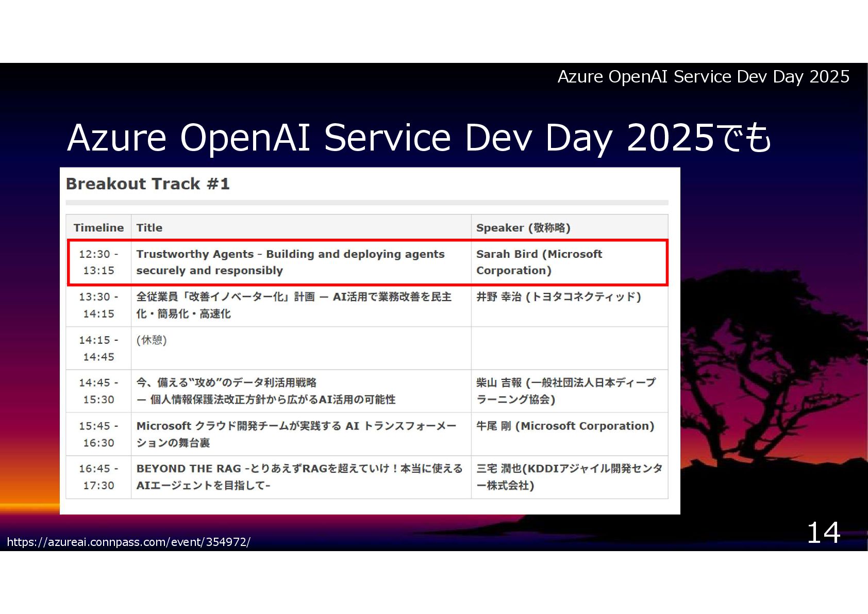
Task: Click speaker '井野 幸治 (トヨタコネクティッド)'
Action: (558, 297)
